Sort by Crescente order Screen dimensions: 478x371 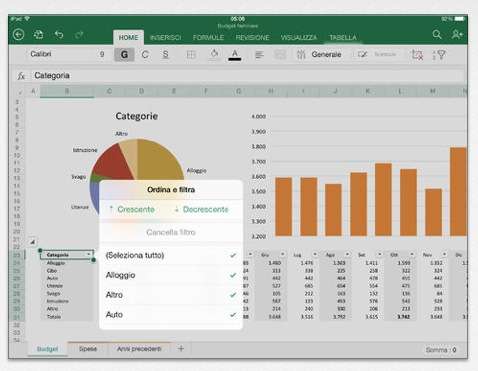coord(132,210)
